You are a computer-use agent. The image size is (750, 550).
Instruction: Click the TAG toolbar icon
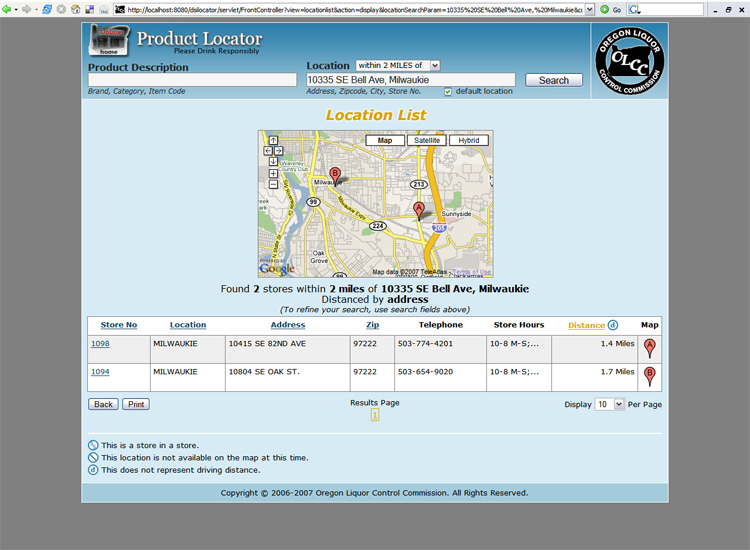[104, 9]
